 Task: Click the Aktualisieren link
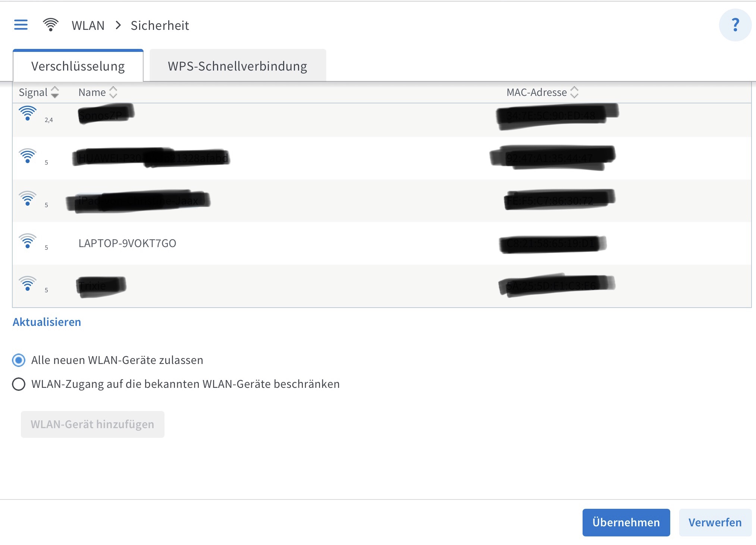click(47, 322)
